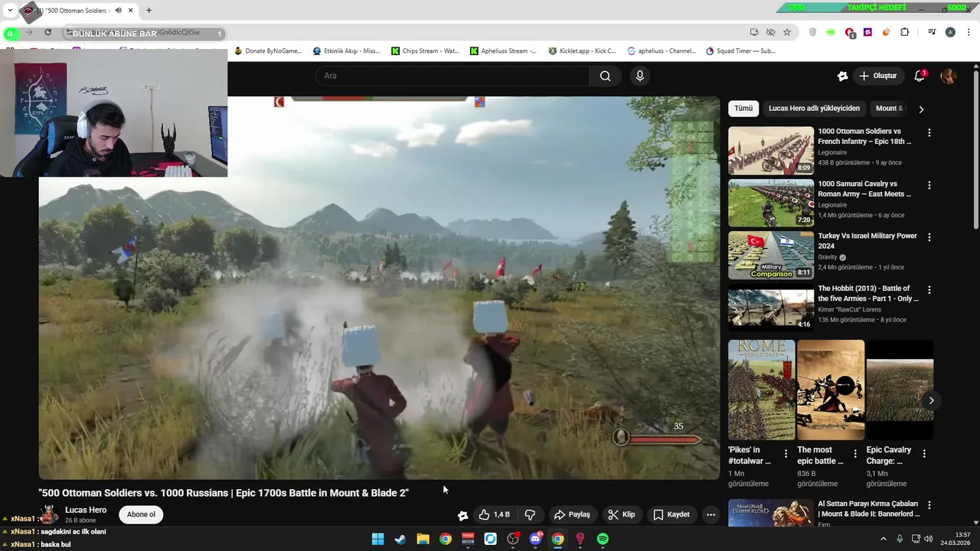Open Chrome profile A icon

(950, 32)
